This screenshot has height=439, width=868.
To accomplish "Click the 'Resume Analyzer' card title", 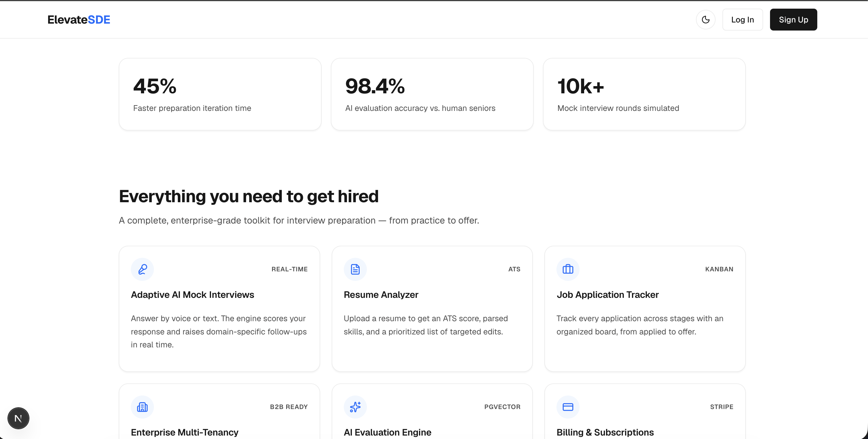I will [x=381, y=295].
